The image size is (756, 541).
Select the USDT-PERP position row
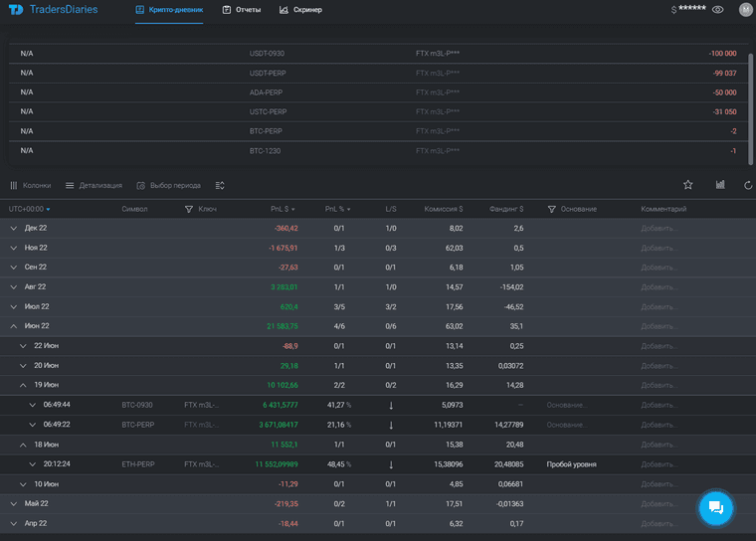click(378, 73)
